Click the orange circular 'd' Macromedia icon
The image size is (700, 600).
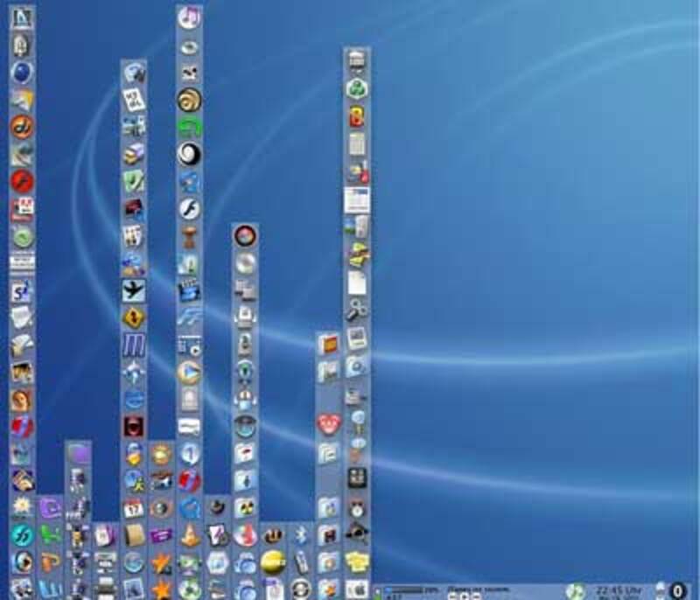(x=22, y=127)
